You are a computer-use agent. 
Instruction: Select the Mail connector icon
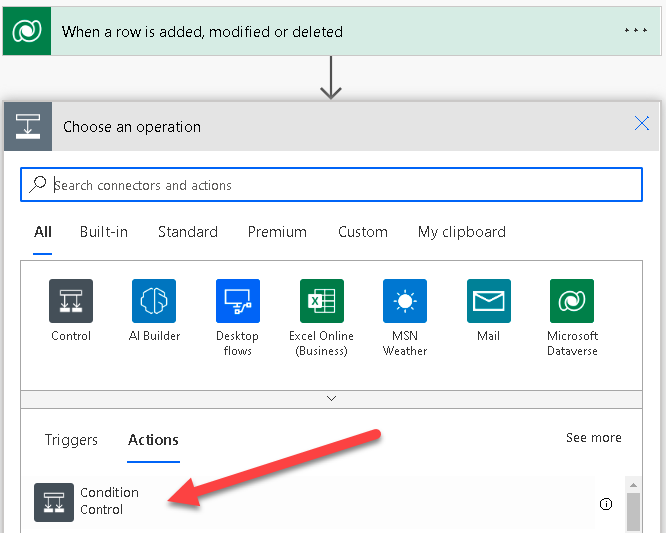pos(488,301)
